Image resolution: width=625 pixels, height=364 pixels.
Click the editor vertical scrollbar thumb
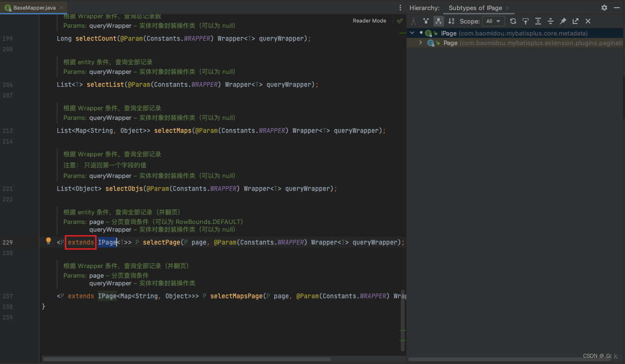pos(403,320)
